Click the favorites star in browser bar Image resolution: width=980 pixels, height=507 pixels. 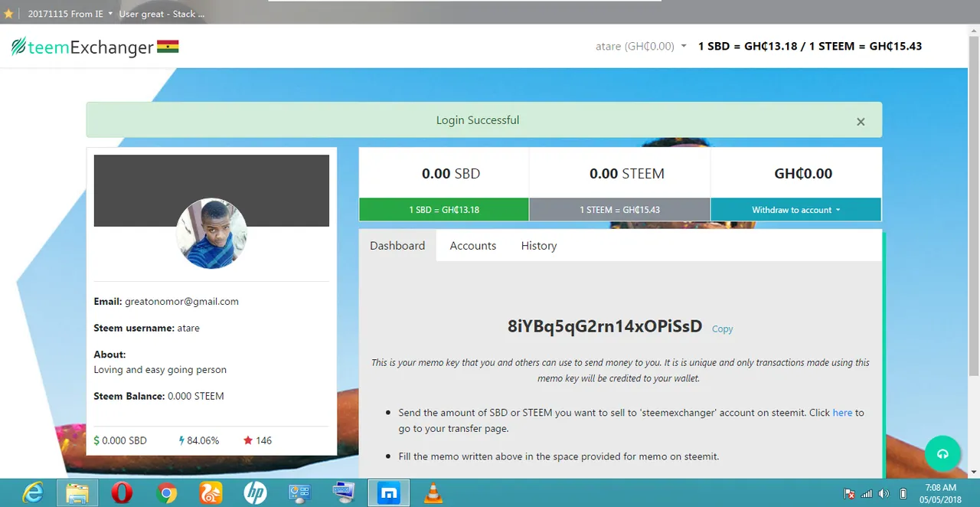pyautogui.click(x=8, y=14)
